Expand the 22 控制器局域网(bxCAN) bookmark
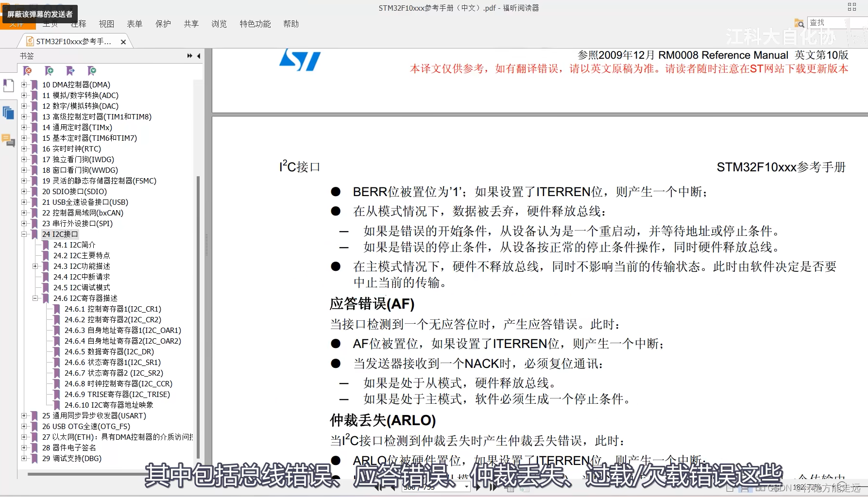This screenshot has width=868, height=497. (x=24, y=213)
